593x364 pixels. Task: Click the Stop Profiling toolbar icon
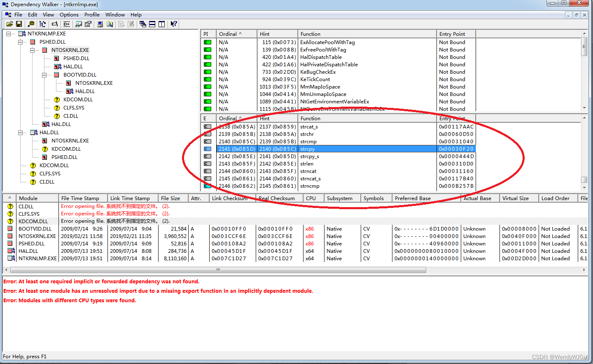[x=131, y=24]
